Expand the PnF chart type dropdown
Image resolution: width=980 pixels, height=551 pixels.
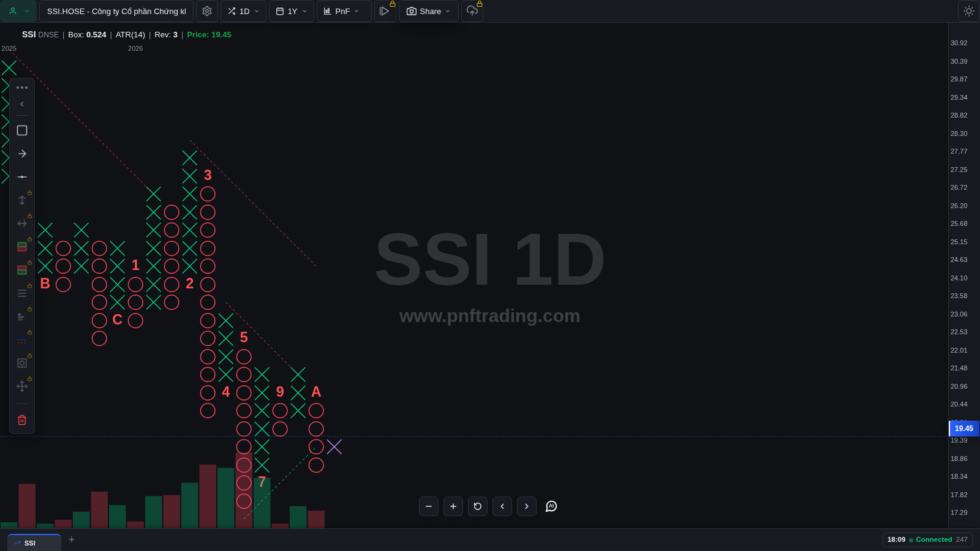point(344,11)
